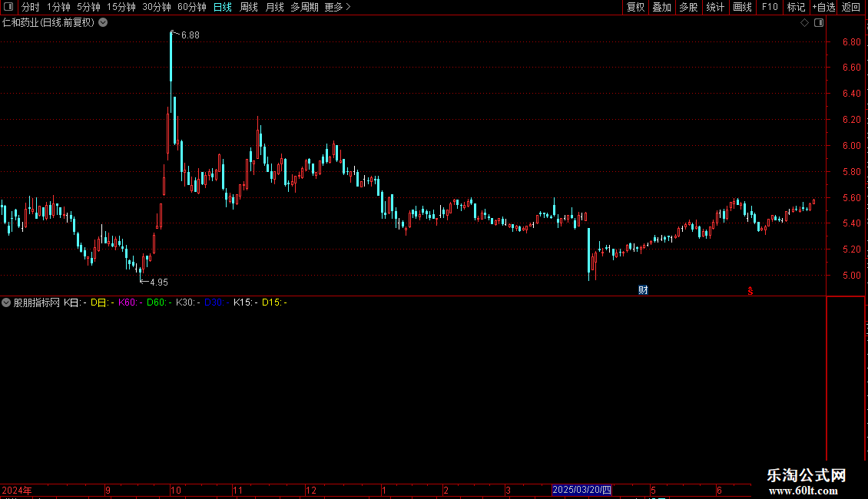The width and height of the screenshot is (868, 499).
Task: Select the 1分钟 period
Action: (58, 7)
